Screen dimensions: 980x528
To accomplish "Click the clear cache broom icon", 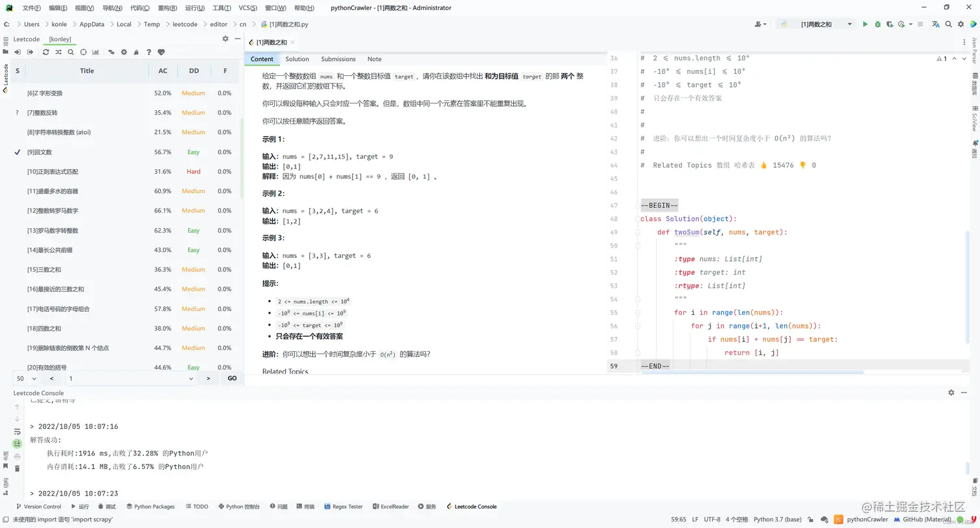I will (x=136, y=52).
